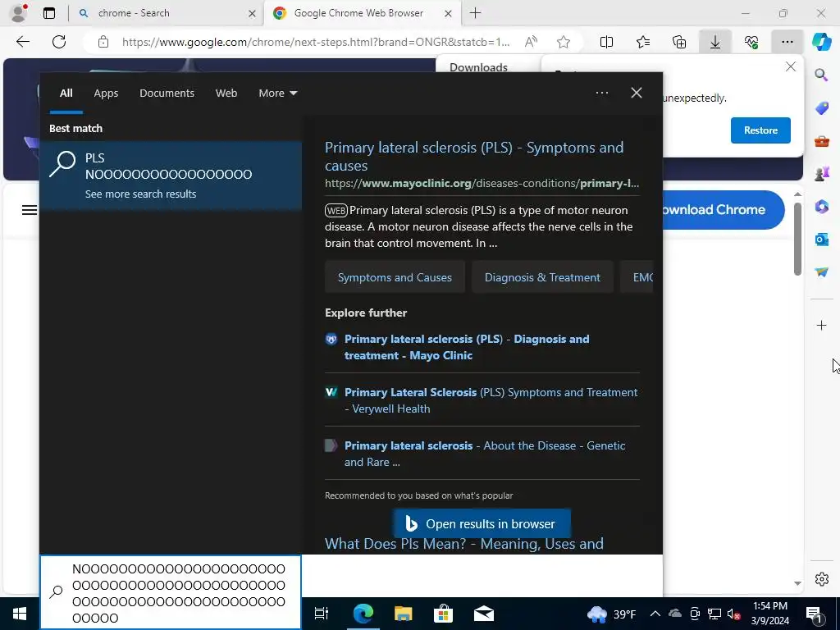Select the Apps search filter tab
Image resolution: width=840 pixels, height=630 pixels.
click(x=106, y=94)
